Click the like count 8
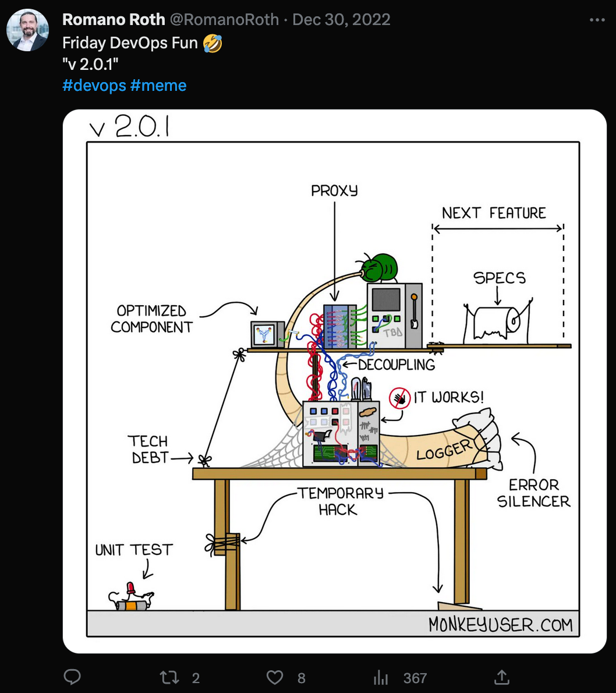The width and height of the screenshot is (616, 693). pyautogui.click(x=302, y=678)
